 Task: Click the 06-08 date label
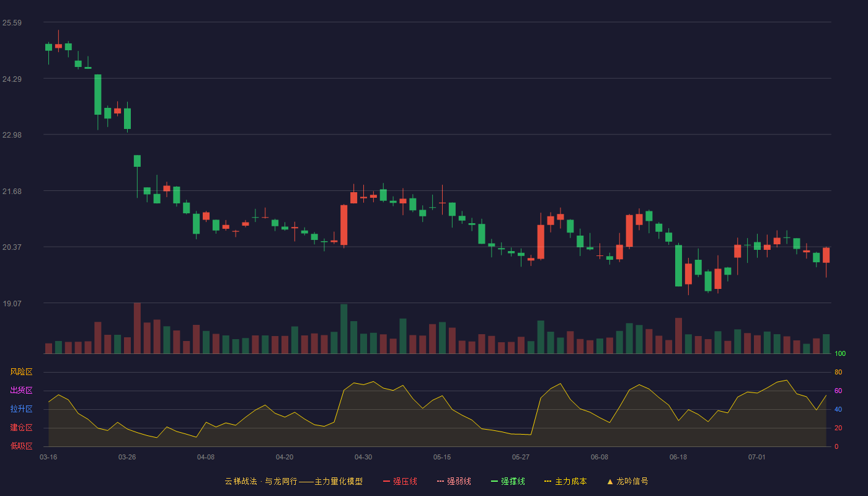600,457
